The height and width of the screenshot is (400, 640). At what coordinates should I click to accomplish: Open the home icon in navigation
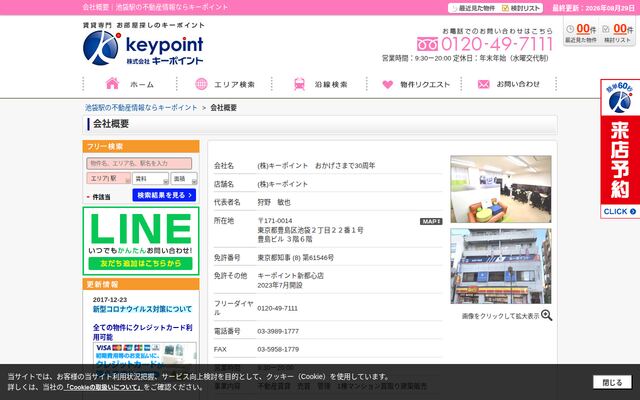click(x=112, y=84)
